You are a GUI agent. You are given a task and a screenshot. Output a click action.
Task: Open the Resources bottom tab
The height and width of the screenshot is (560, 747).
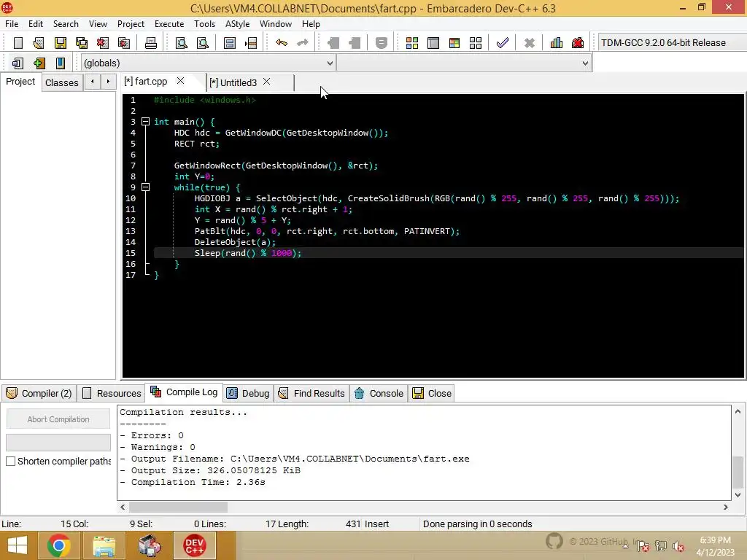112,393
